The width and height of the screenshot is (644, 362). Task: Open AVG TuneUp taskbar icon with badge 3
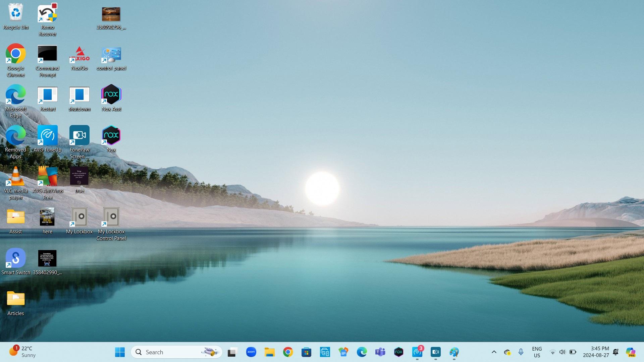417,352
